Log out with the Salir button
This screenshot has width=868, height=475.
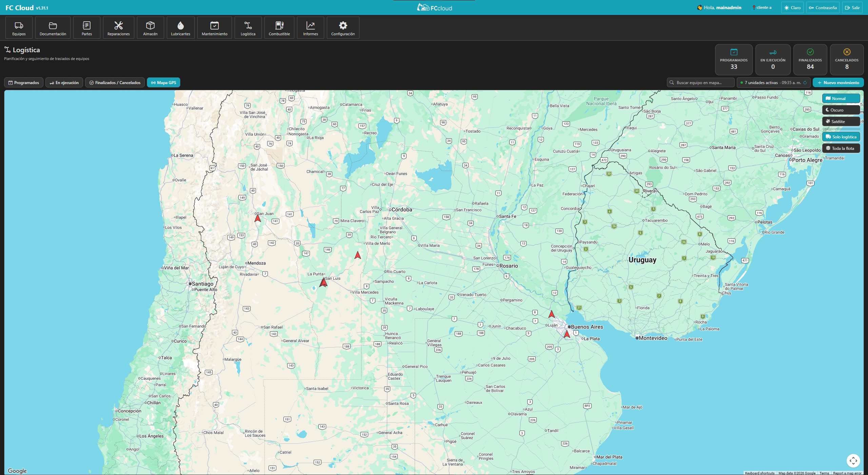[x=852, y=7]
